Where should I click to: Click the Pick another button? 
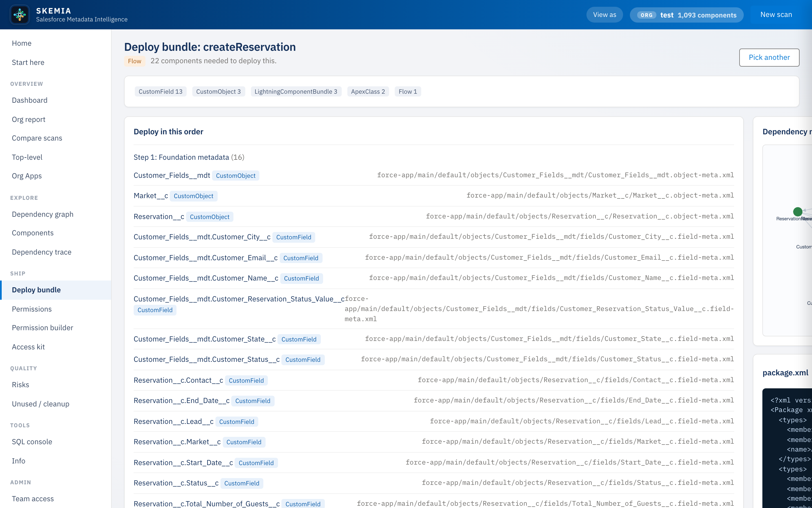(769, 58)
